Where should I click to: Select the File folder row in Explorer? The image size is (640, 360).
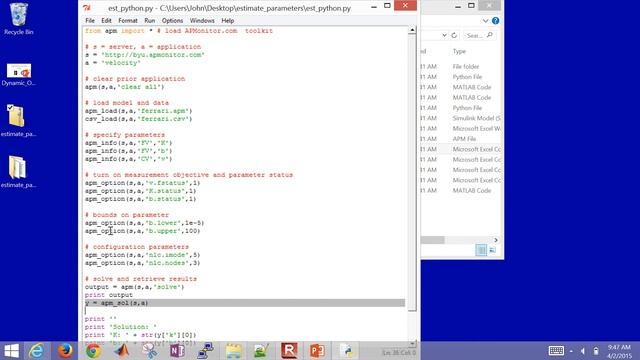click(x=461, y=67)
